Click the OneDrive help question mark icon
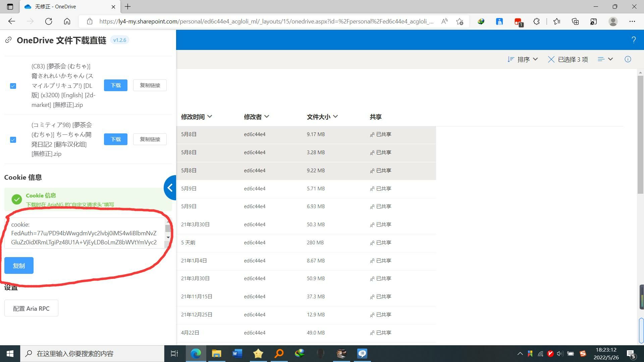This screenshot has height=362, width=644. [633, 40]
